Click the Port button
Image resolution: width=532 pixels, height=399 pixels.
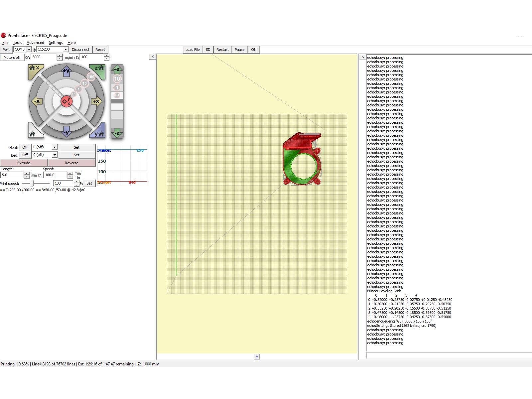click(6, 50)
